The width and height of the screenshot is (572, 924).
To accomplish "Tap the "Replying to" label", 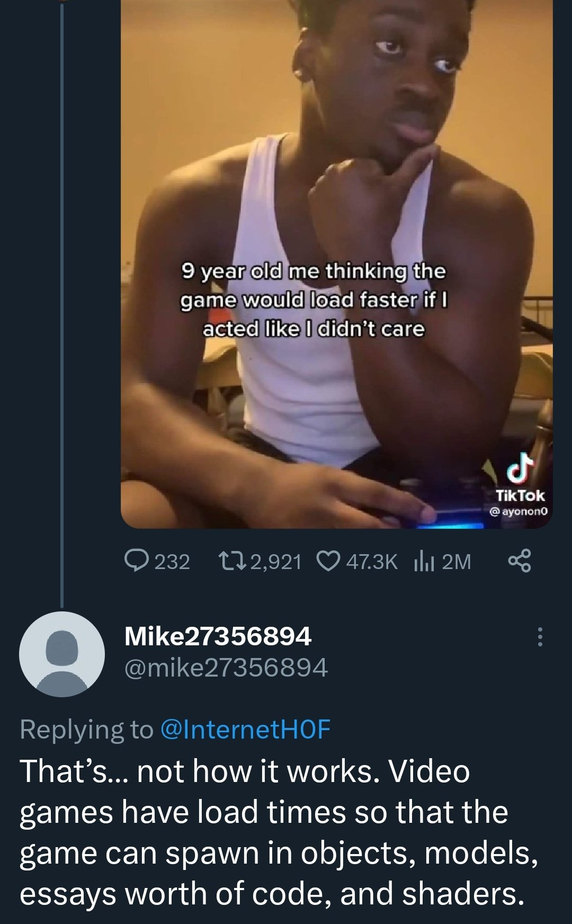I will point(86,729).
